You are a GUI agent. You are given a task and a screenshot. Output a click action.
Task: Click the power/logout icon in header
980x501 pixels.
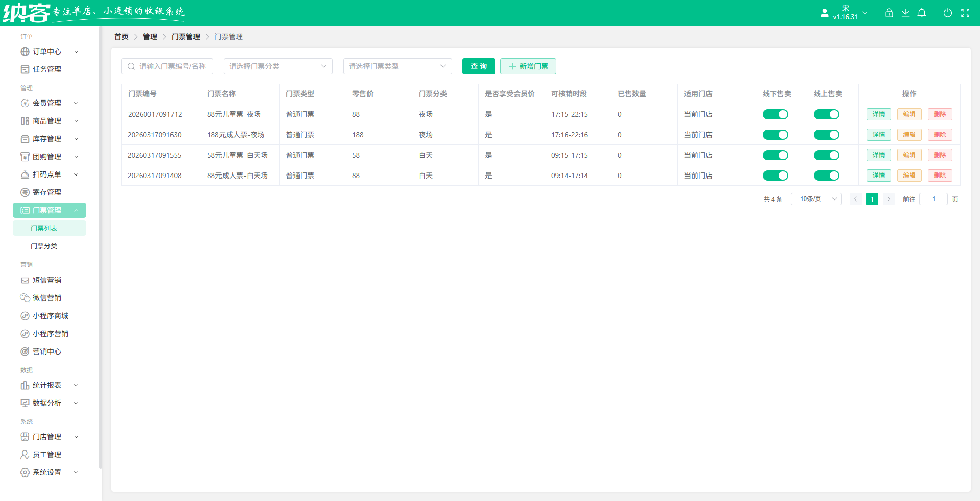click(x=948, y=13)
